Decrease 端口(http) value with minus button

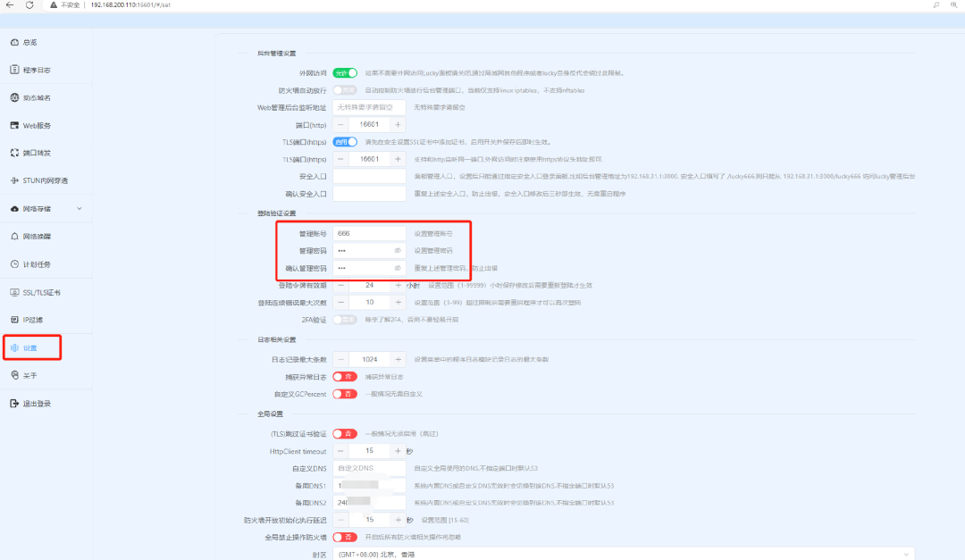pos(341,124)
